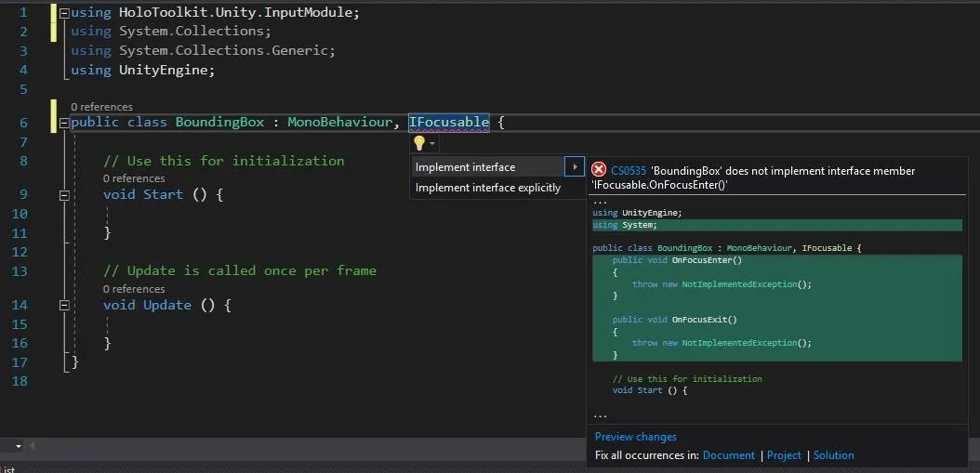Screen dimensions: 980x473
Task: Click the Update method name
Action: pos(167,305)
